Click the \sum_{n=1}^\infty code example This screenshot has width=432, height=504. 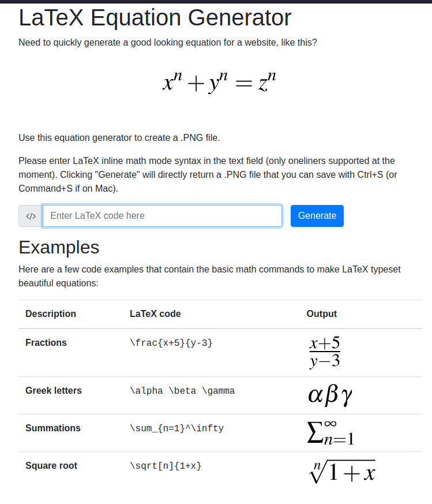(176, 428)
